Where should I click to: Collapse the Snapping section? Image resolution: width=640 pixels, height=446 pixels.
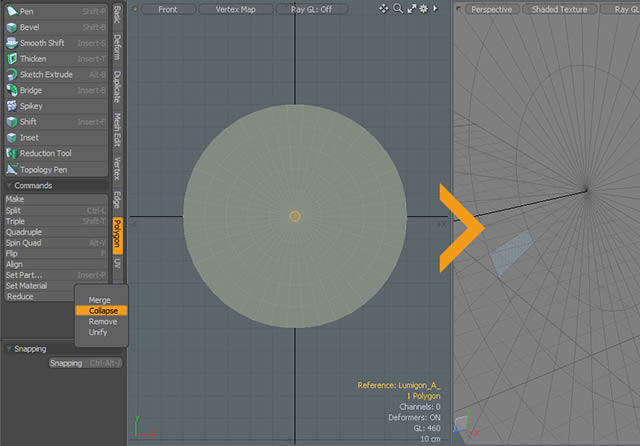[x=9, y=349]
